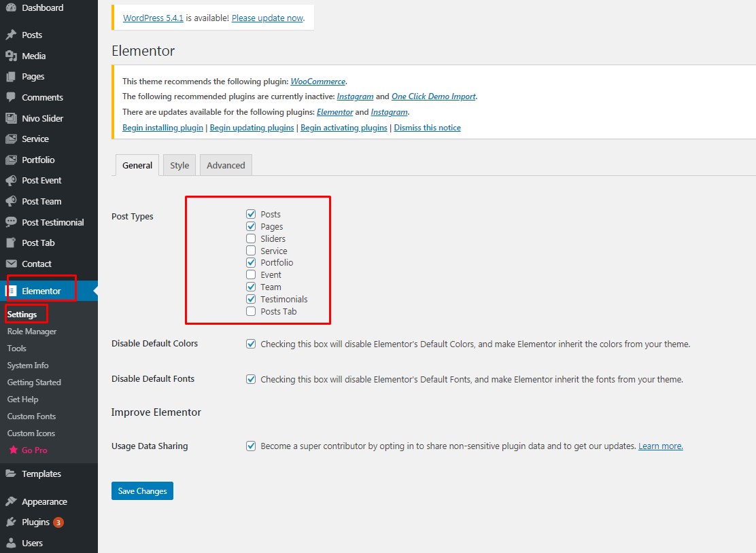Screen dimensions: 756x553
Task: Open Custom Fonts submenu item
Action: [x=31, y=416]
